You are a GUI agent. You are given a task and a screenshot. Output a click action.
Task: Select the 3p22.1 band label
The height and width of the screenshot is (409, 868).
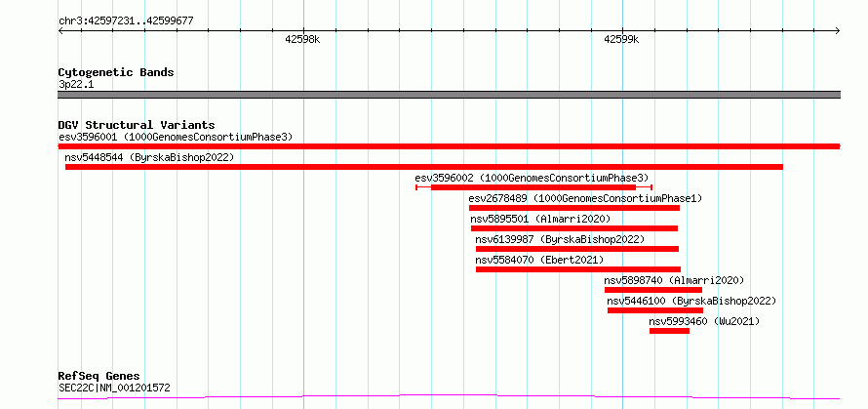pos(76,85)
